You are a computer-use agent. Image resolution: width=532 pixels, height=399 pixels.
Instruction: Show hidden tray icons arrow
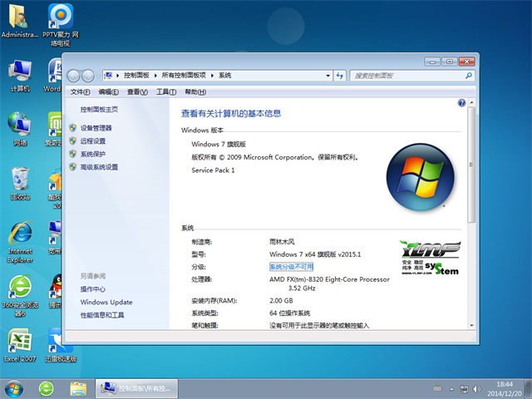[x=451, y=389]
